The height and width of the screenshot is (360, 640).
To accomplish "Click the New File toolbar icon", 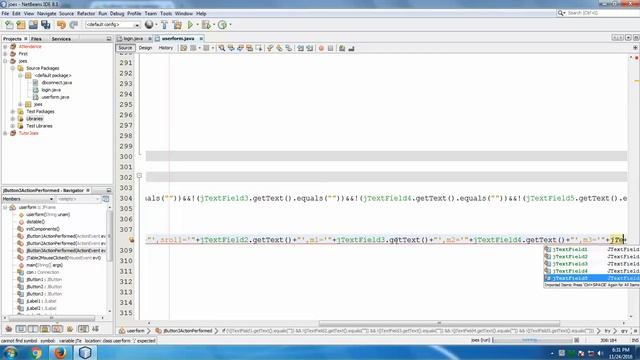I will pyautogui.click(x=9, y=25).
